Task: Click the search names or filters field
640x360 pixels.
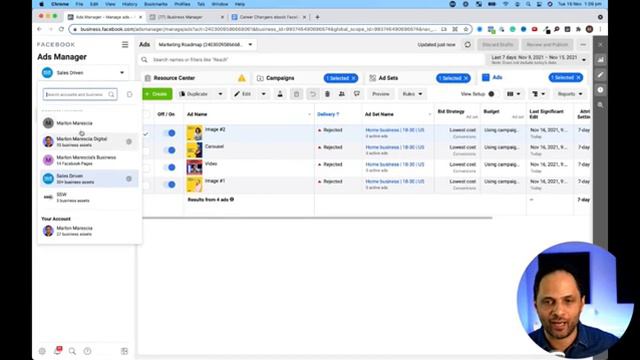Action: pos(312,60)
